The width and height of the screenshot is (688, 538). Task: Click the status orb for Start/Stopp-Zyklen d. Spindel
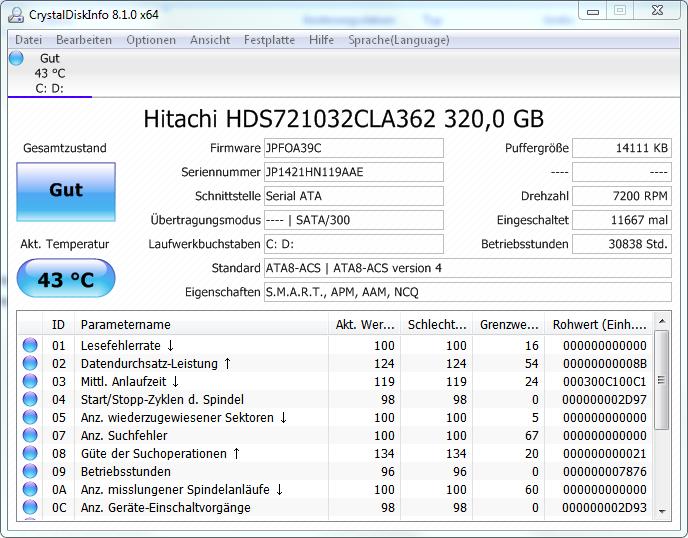30,399
